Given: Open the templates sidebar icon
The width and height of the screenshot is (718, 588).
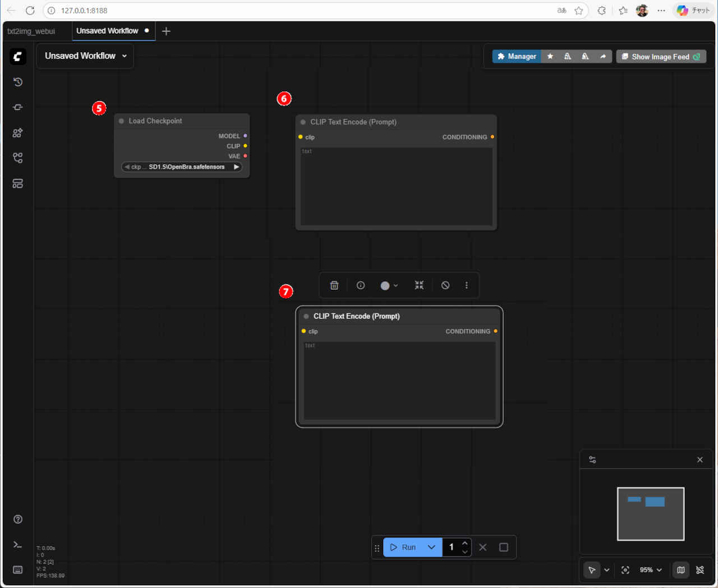Looking at the screenshot, I should (18, 183).
